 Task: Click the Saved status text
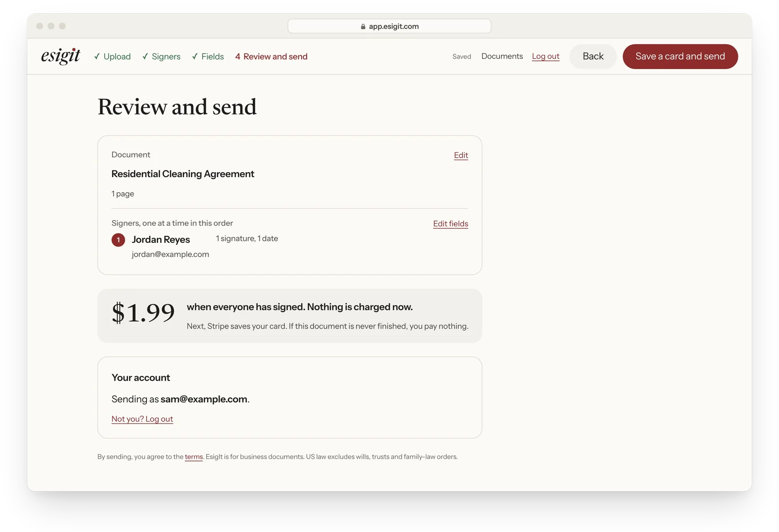coord(462,56)
